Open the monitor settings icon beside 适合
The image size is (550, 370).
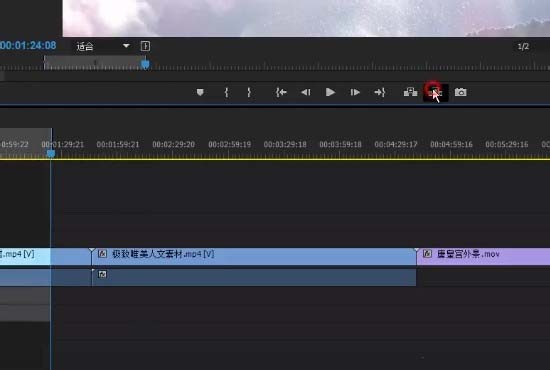(x=145, y=46)
